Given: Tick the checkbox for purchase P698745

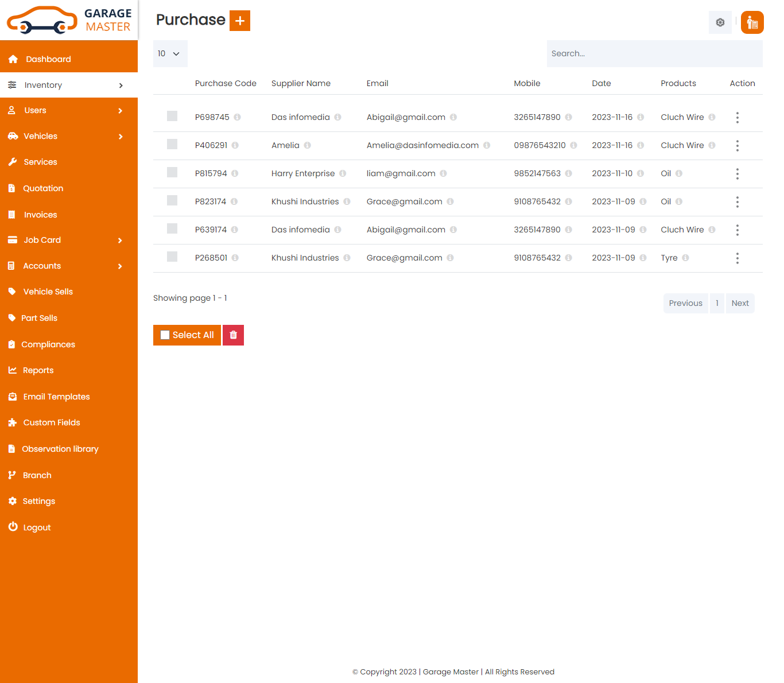Looking at the screenshot, I should click(x=172, y=117).
